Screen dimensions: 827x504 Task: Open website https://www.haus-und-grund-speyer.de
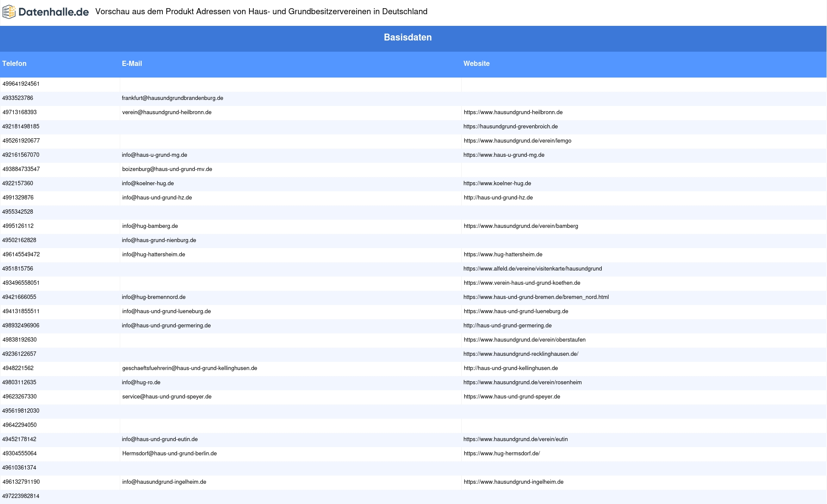click(x=512, y=397)
